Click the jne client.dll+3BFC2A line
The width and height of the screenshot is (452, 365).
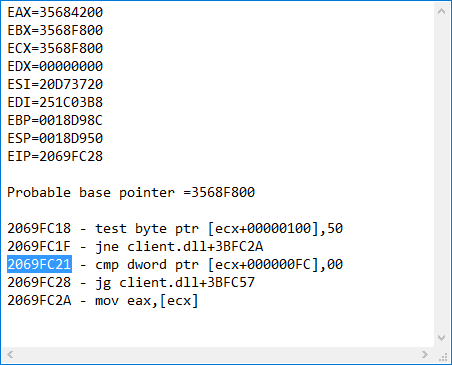[x=135, y=246]
